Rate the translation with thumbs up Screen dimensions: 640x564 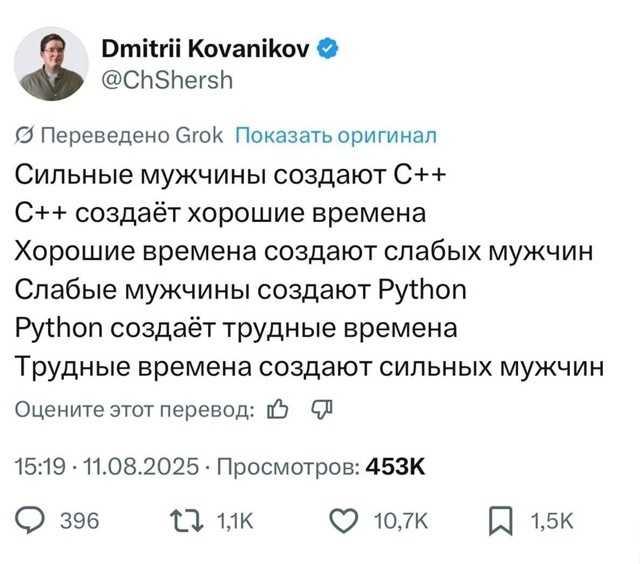tap(278, 409)
